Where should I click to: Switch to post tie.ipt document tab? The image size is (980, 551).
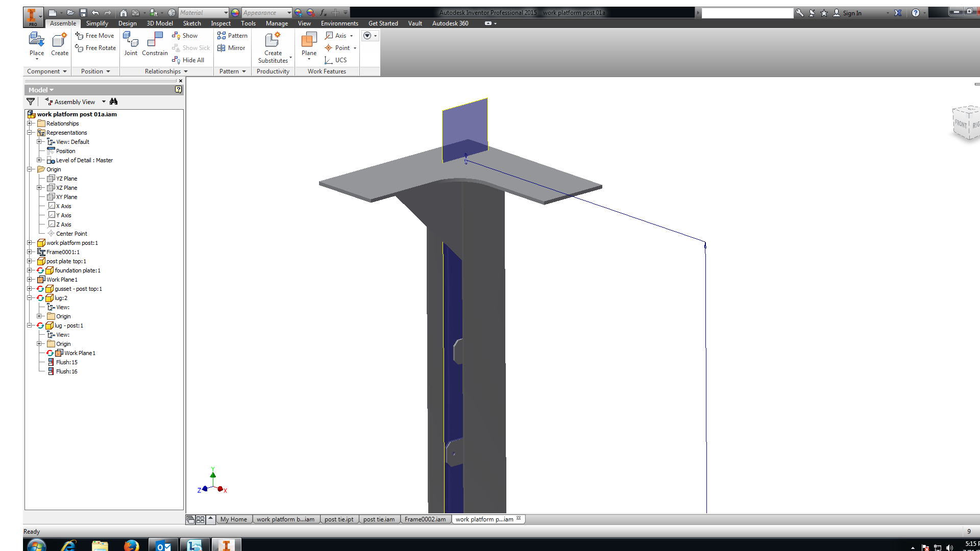(339, 519)
